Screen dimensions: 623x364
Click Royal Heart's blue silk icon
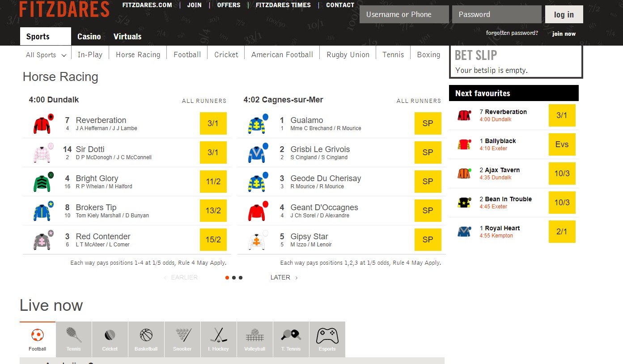coord(464,232)
